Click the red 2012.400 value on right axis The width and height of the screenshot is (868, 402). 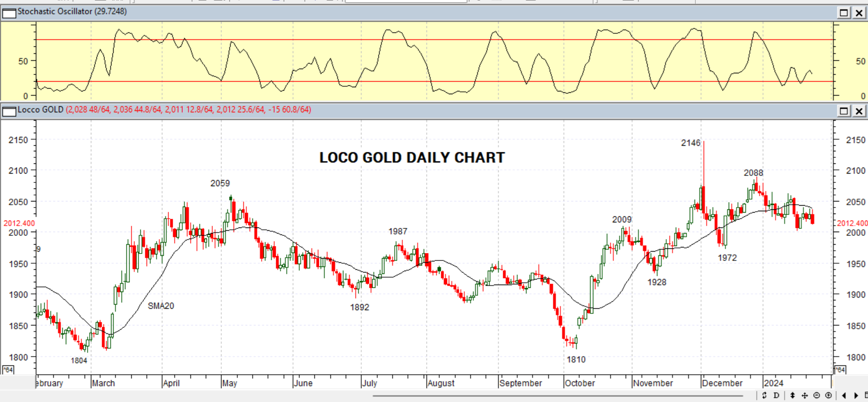[852, 224]
